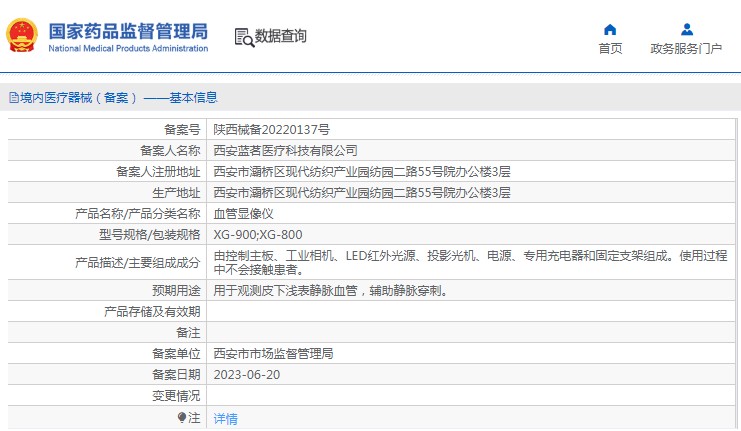This screenshot has height=431, width=741.
Task: Open the 数据查询 search icon
Action: click(244, 37)
